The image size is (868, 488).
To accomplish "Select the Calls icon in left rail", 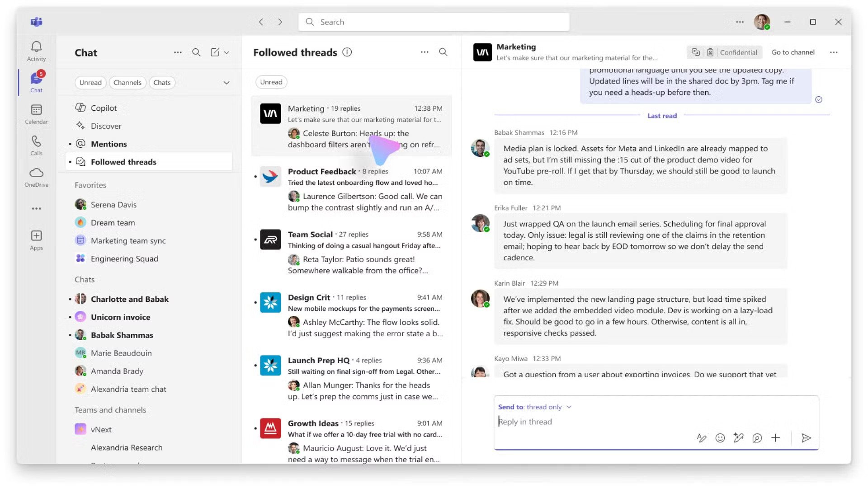I will pos(36,145).
